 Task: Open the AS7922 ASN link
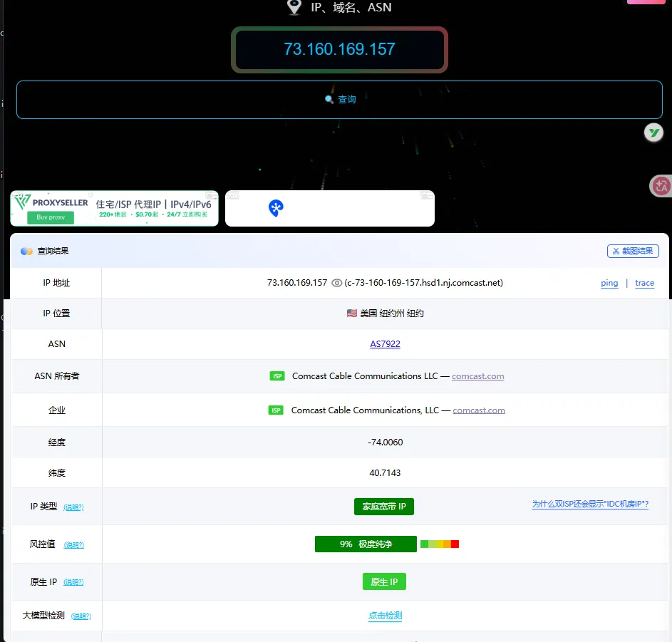[x=385, y=343]
